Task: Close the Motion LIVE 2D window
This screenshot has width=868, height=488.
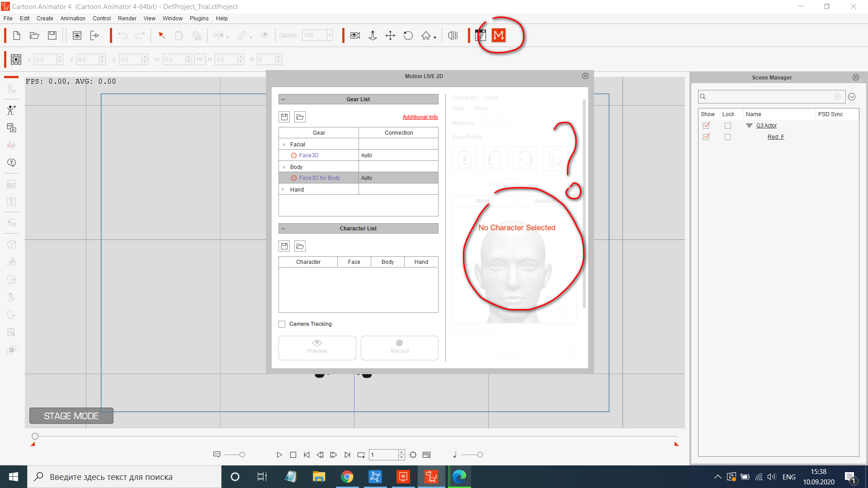Action: 585,76
